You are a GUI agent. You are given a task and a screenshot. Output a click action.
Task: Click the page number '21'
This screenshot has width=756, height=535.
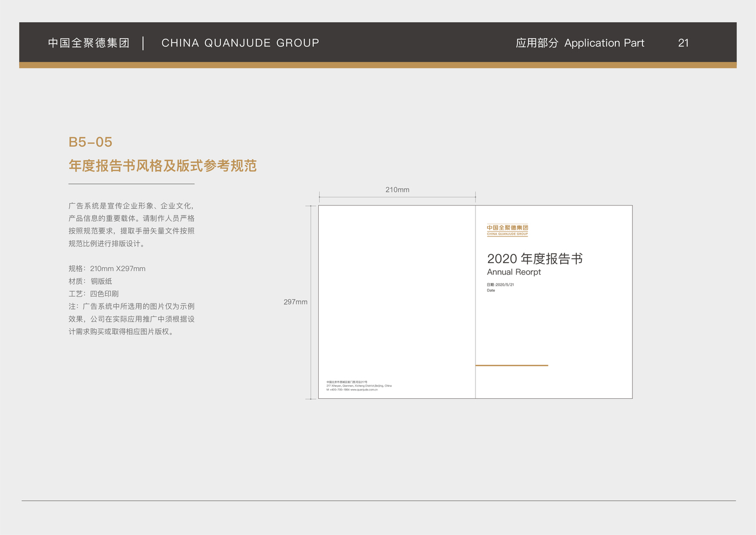[x=683, y=43]
